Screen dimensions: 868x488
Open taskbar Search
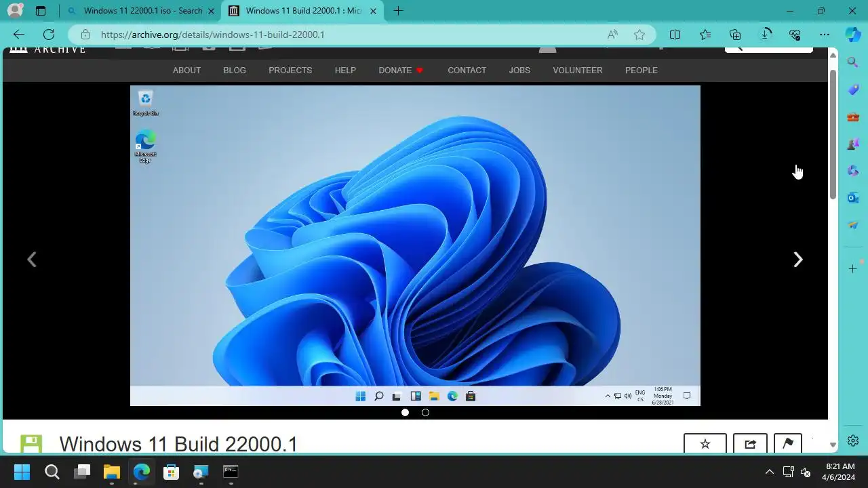click(52, 472)
